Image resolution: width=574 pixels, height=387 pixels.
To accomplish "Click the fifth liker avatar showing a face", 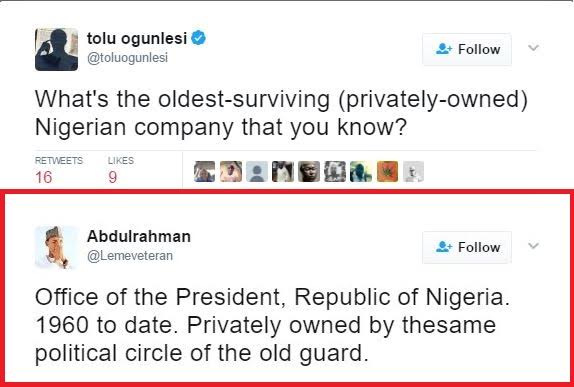I will pyautogui.click(x=309, y=171).
